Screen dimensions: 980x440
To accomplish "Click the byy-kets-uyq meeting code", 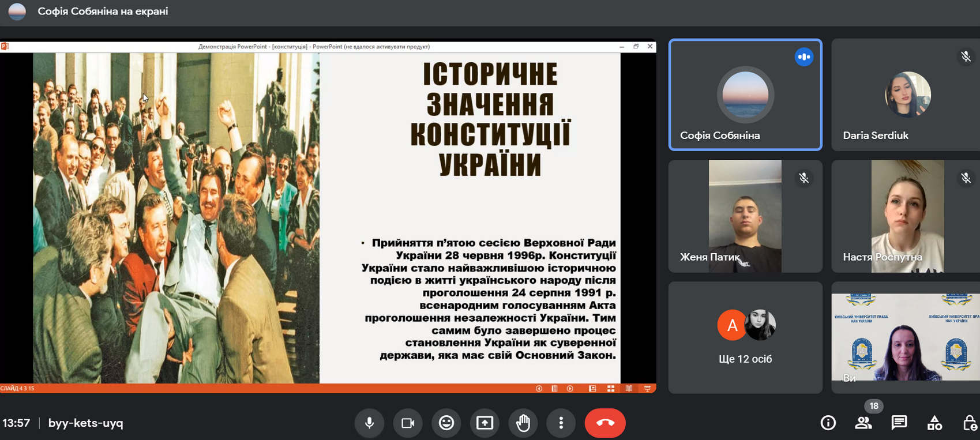I will tap(85, 423).
